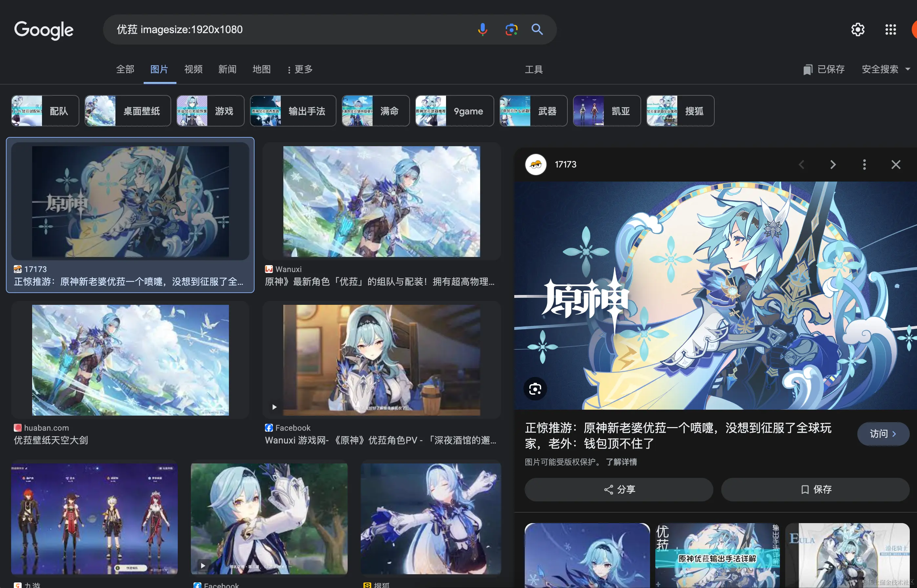Click the Wanuxi result title link

[380, 282]
